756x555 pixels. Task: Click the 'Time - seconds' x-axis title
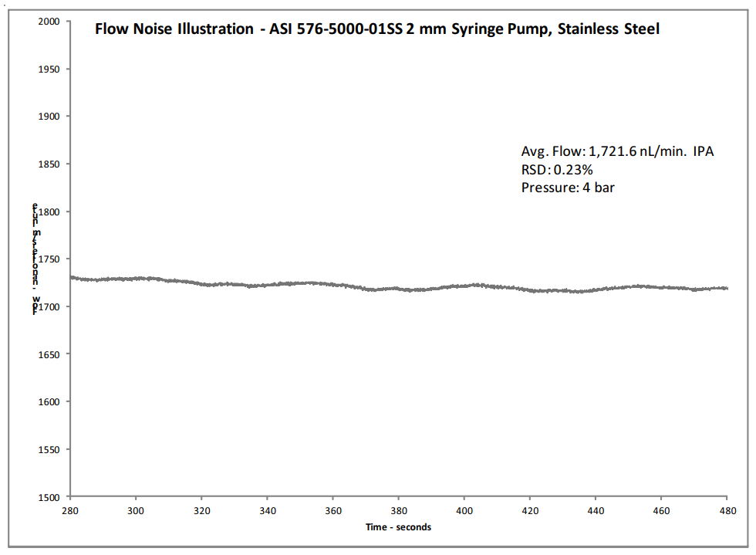pos(398,527)
